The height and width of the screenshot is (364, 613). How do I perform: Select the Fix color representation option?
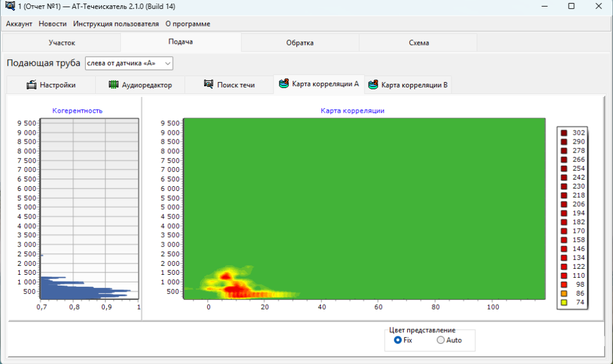(397, 340)
